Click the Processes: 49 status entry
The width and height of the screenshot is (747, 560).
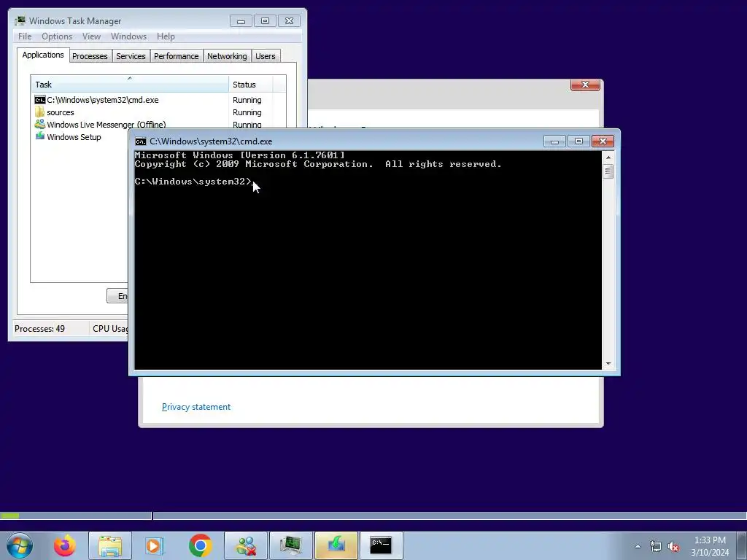(x=39, y=329)
